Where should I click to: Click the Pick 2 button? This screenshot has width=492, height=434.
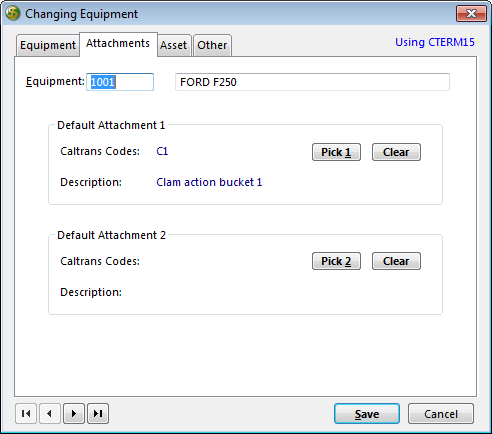[336, 261]
